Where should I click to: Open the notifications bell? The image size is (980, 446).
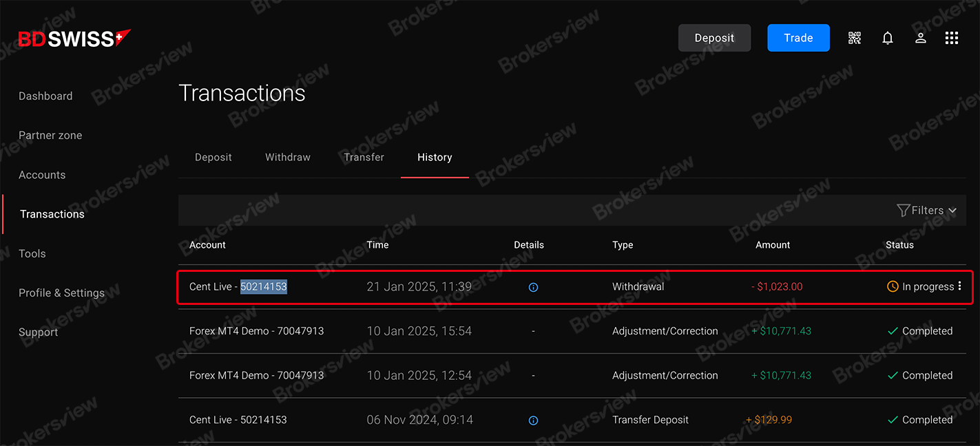(888, 38)
